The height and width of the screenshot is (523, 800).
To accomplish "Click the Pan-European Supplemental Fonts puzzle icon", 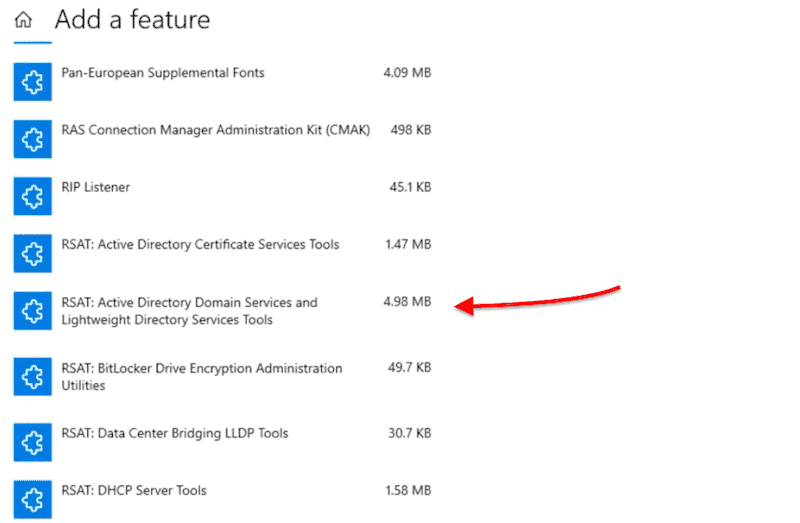I will point(33,82).
